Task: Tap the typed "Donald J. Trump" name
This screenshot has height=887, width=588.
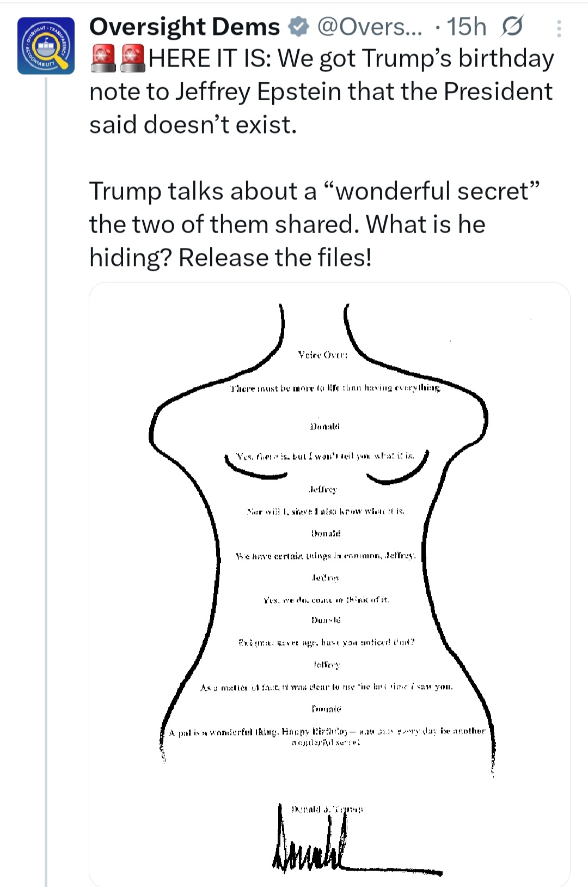Action: (x=327, y=810)
